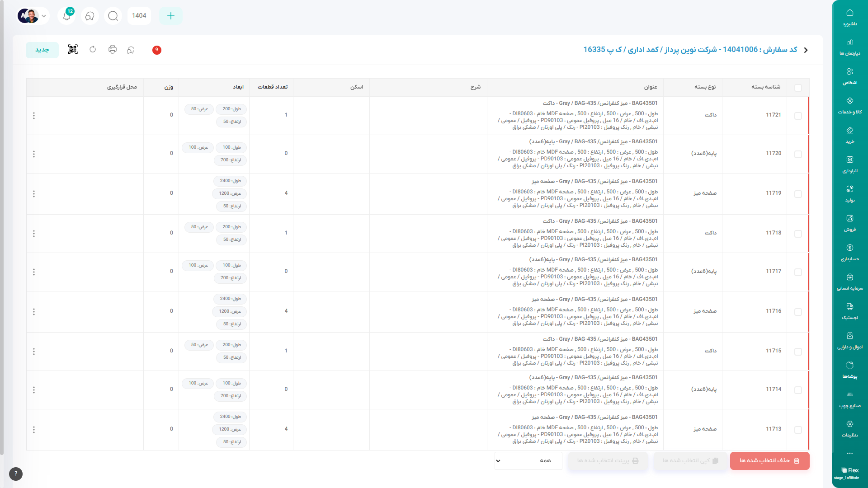Open the help question mark icon
This screenshot has width=868, height=488.
16,474
